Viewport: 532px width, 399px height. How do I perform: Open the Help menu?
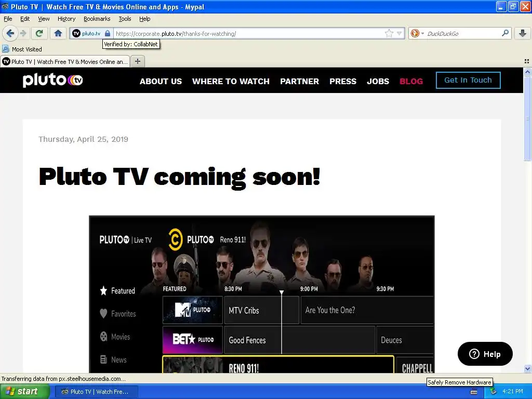[144, 19]
